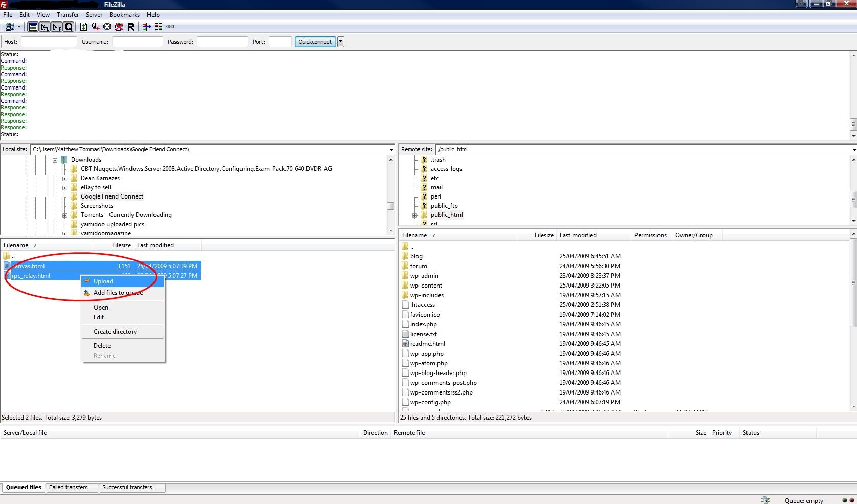The height and width of the screenshot is (504, 857).
Task: Toggle the transfer queue 'Q' display
Action: (69, 27)
